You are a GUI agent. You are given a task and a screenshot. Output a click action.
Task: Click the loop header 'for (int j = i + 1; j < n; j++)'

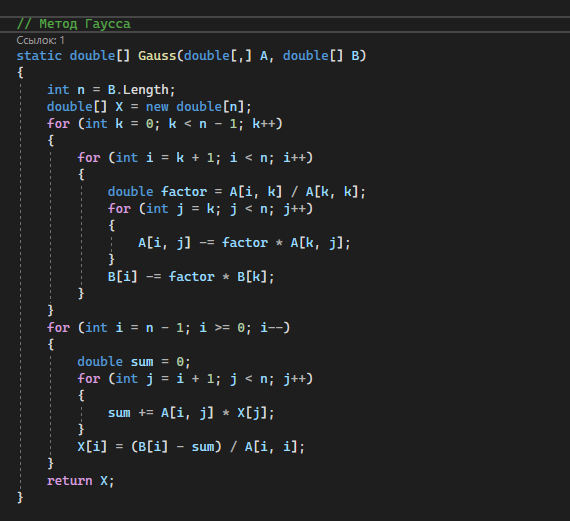(195, 379)
